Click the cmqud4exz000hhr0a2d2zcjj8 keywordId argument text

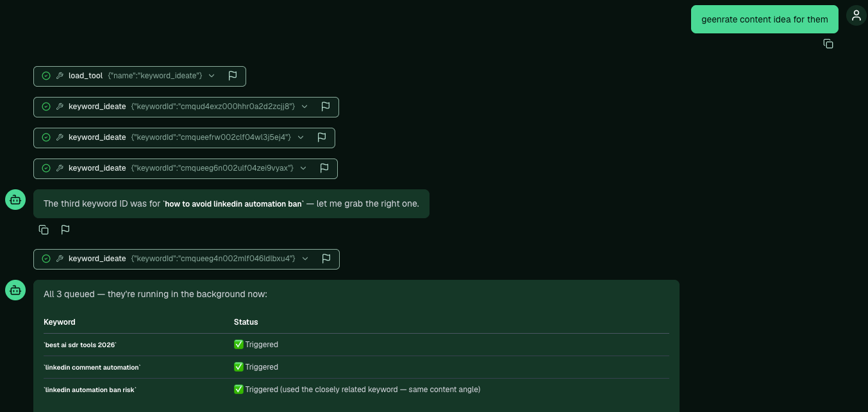click(x=213, y=107)
